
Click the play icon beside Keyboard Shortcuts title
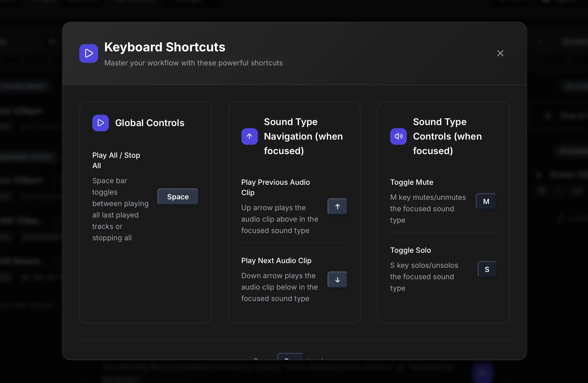pos(88,53)
